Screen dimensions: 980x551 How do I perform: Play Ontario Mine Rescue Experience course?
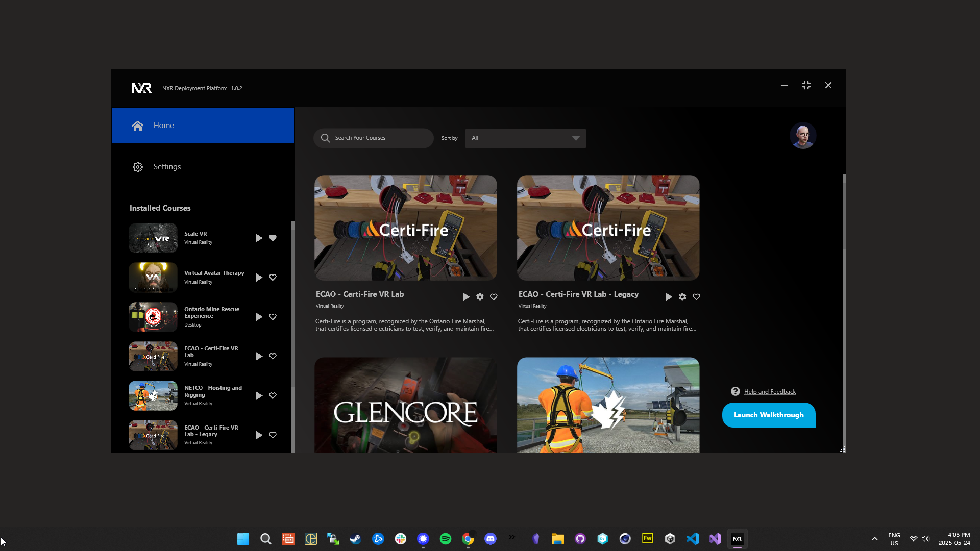(259, 317)
